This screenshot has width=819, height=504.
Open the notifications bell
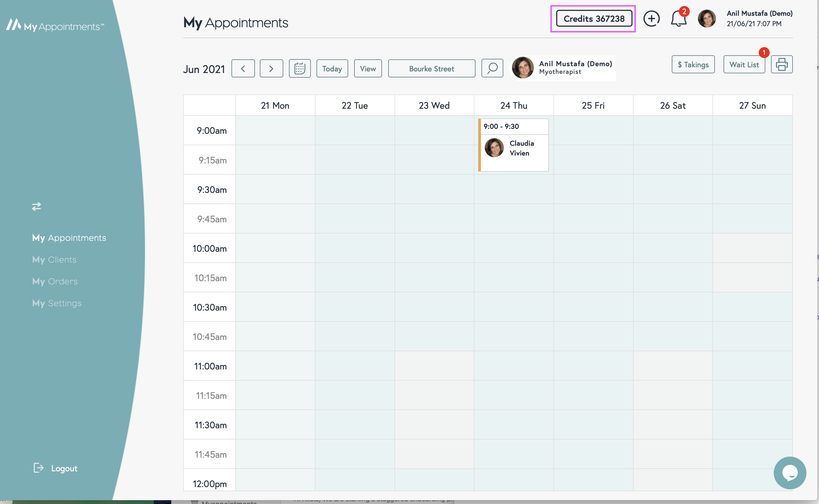tap(678, 19)
